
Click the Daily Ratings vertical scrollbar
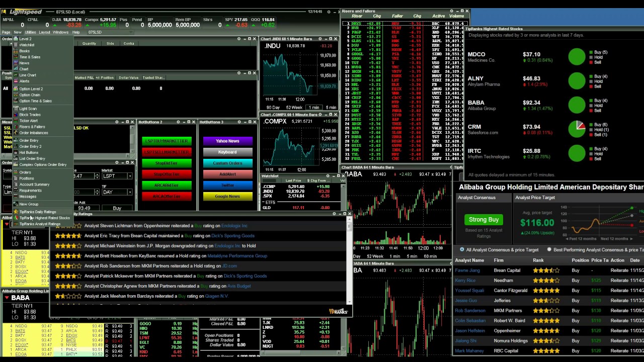(349, 260)
